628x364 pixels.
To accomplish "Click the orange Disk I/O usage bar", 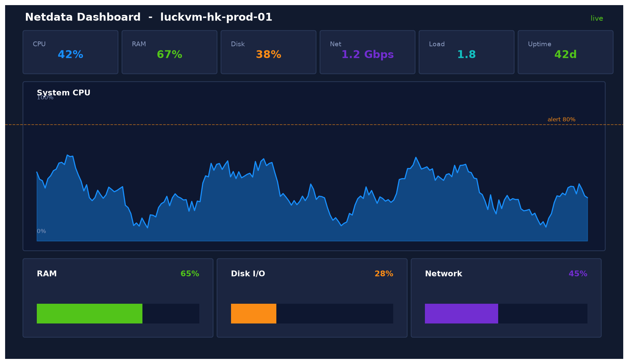I will 254,314.
